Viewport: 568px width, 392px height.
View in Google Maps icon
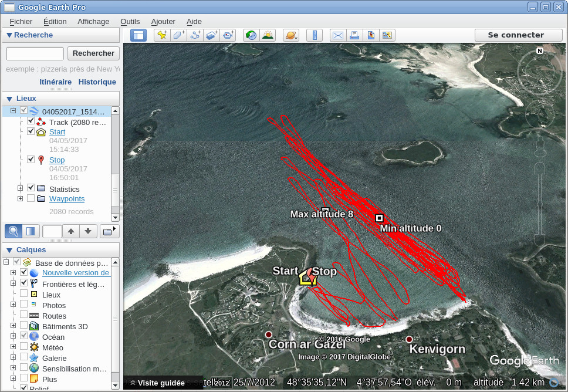(387, 35)
